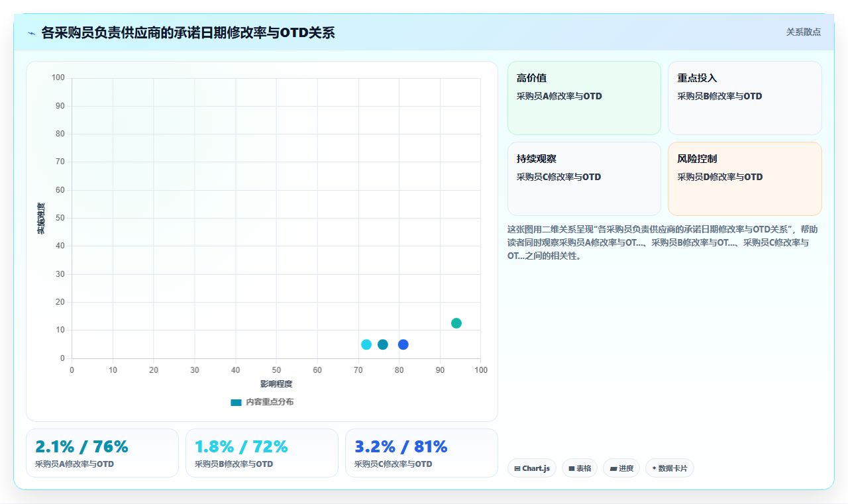Click 采购员D修改率与OTD text in 风险控制 card
Viewport: 848px width, 504px height.
719,177
